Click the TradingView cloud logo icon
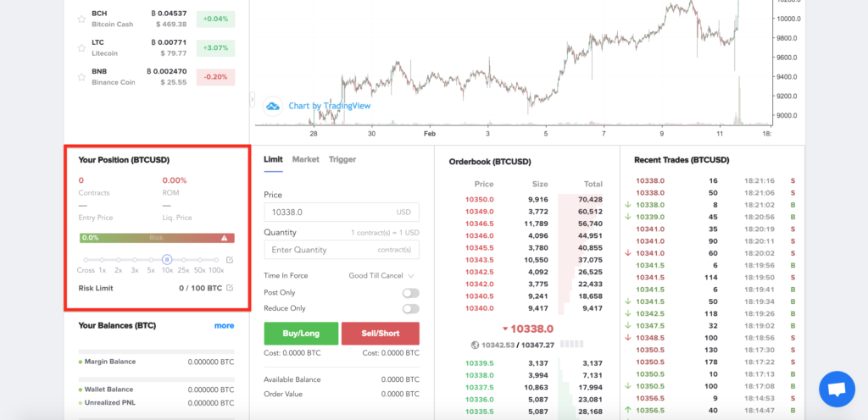868x420 pixels. 273,106
